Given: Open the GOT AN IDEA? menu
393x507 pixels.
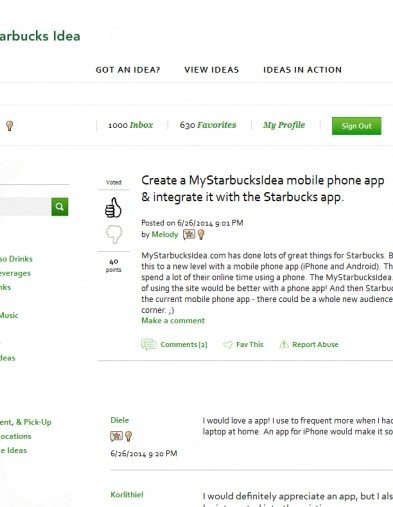Looking at the screenshot, I should [x=128, y=70].
